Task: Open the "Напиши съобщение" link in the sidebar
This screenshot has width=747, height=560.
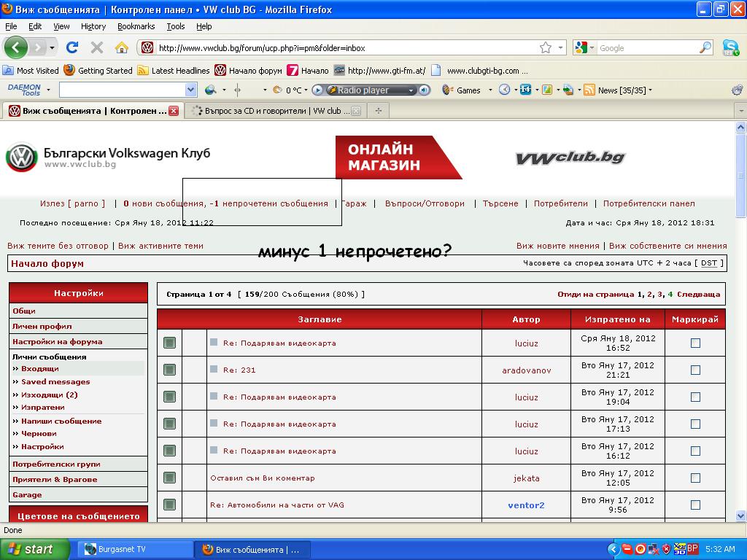Action: click(x=61, y=421)
